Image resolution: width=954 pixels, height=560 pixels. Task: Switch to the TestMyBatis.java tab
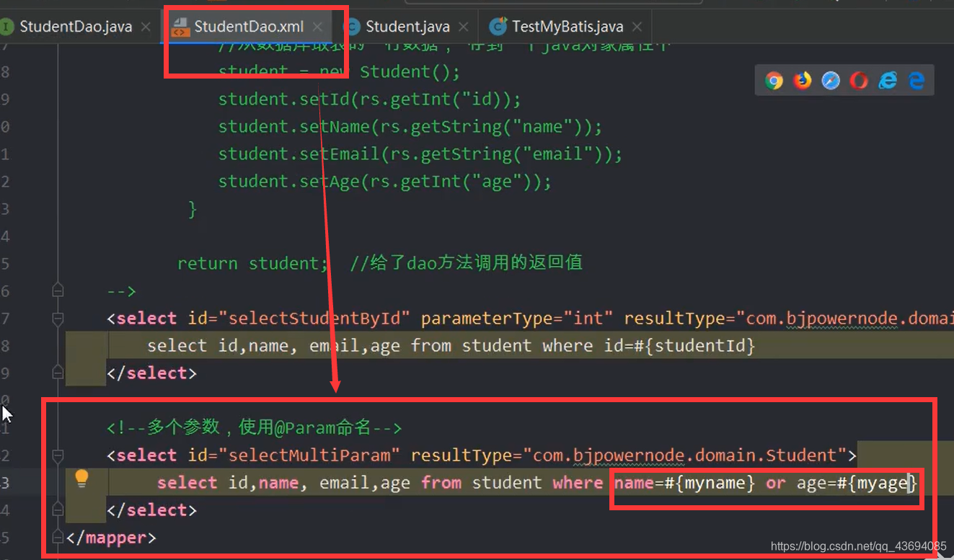(567, 27)
